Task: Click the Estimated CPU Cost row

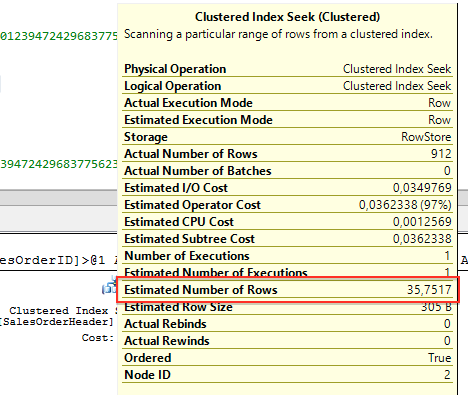Action: (288, 222)
